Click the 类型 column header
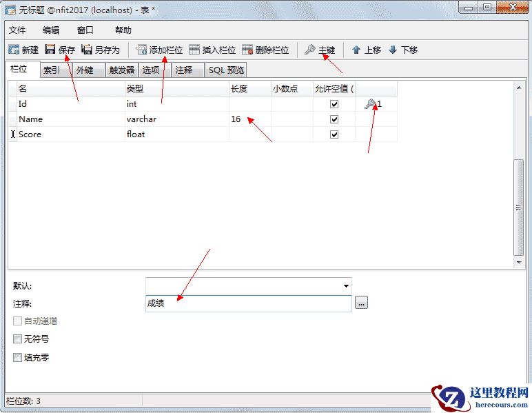 (177, 89)
